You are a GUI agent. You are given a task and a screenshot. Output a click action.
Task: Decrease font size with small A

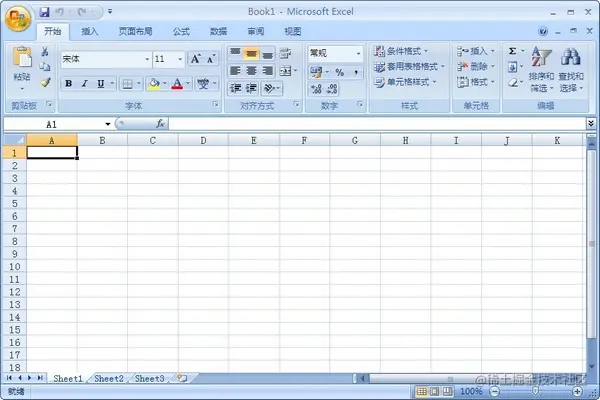(x=211, y=59)
